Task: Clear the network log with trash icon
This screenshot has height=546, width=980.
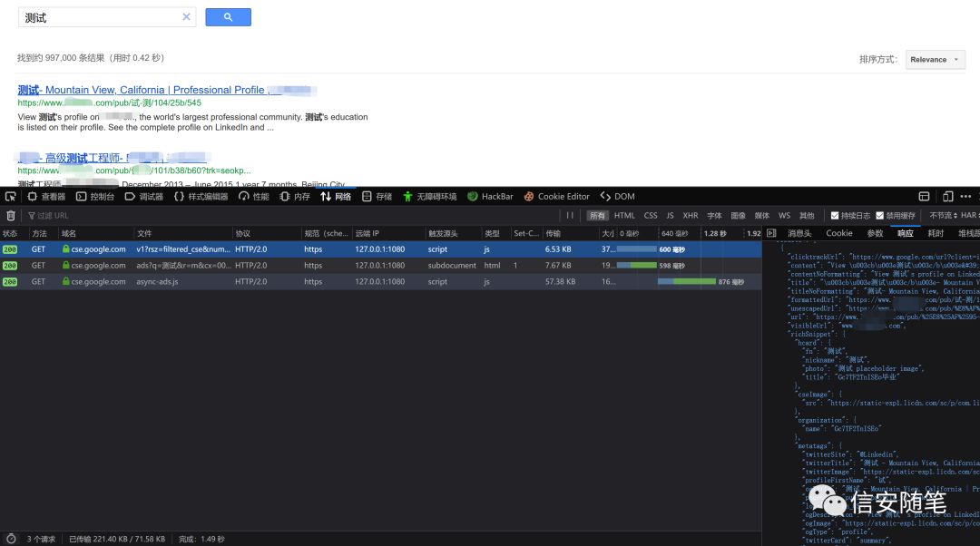Action: pos(11,216)
